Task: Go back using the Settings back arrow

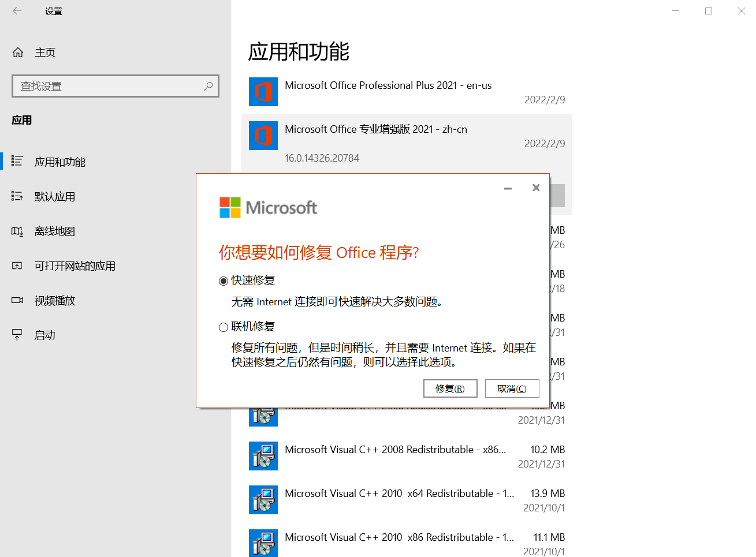Action: (17, 11)
